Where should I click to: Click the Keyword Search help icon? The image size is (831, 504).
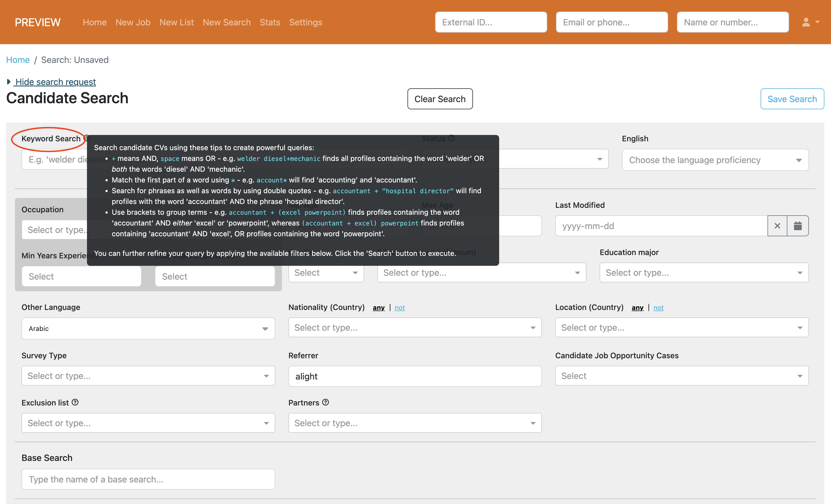[x=87, y=138]
